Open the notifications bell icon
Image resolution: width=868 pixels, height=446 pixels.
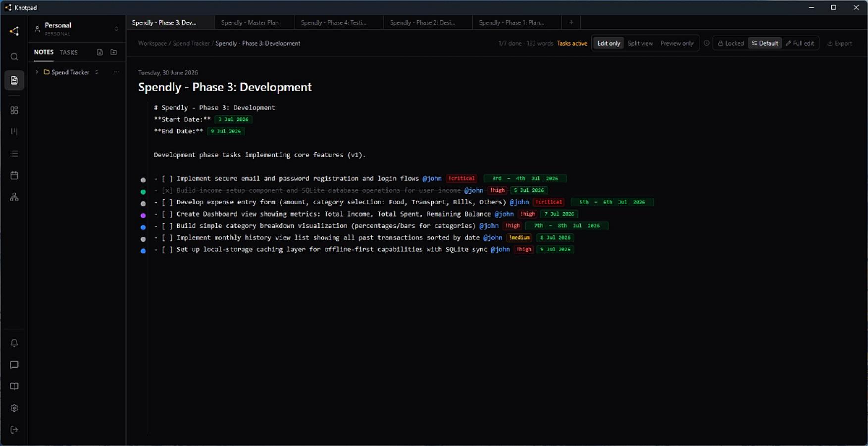(x=14, y=343)
